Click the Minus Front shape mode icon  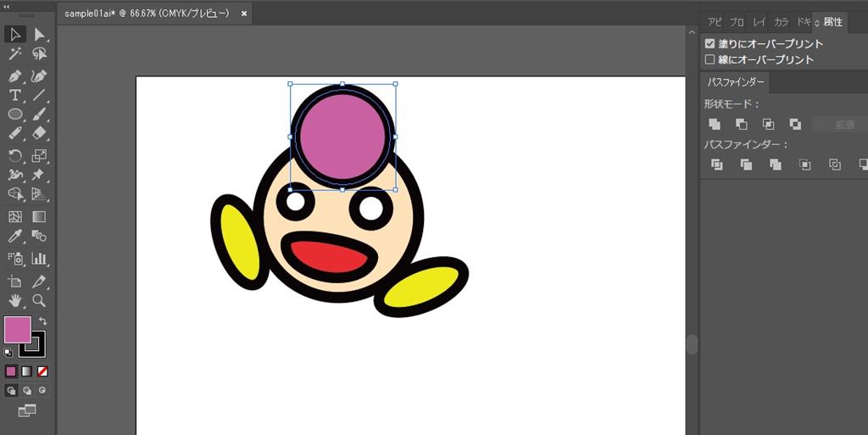(x=742, y=124)
